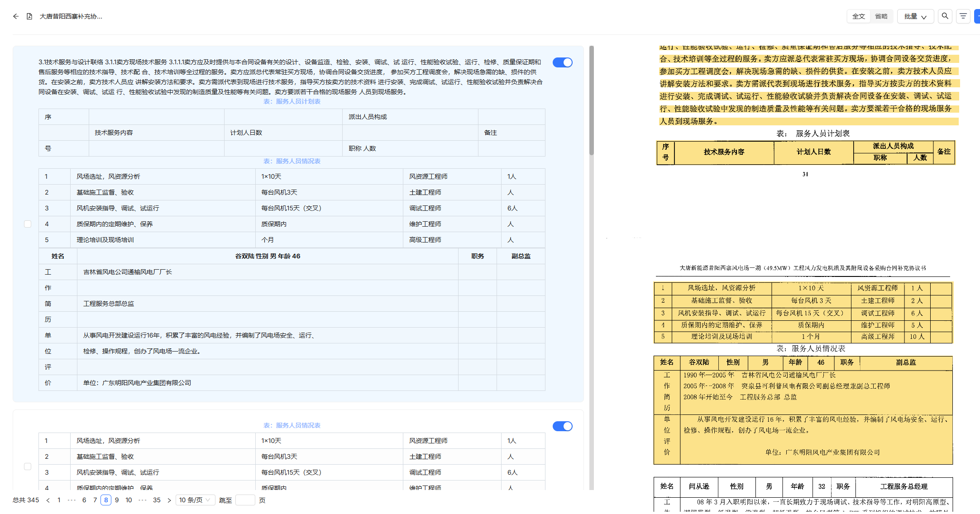Go to previous page arrow
Viewport: 980px width, 514px height.
click(x=48, y=500)
